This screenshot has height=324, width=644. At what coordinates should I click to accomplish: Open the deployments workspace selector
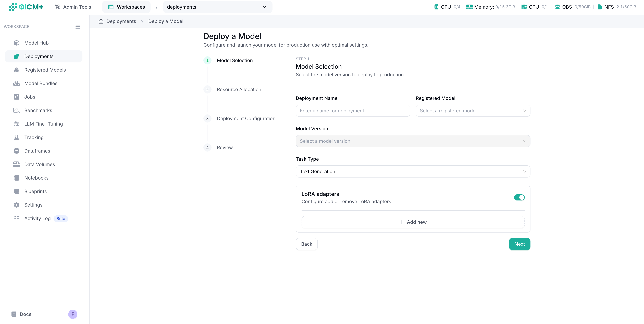pyautogui.click(x=217, y=7)
